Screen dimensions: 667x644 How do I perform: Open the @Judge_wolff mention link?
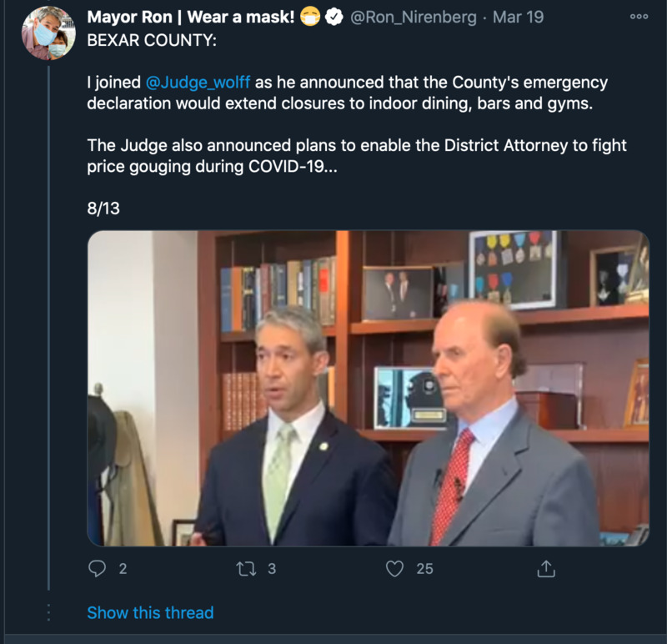click(198, 83)
